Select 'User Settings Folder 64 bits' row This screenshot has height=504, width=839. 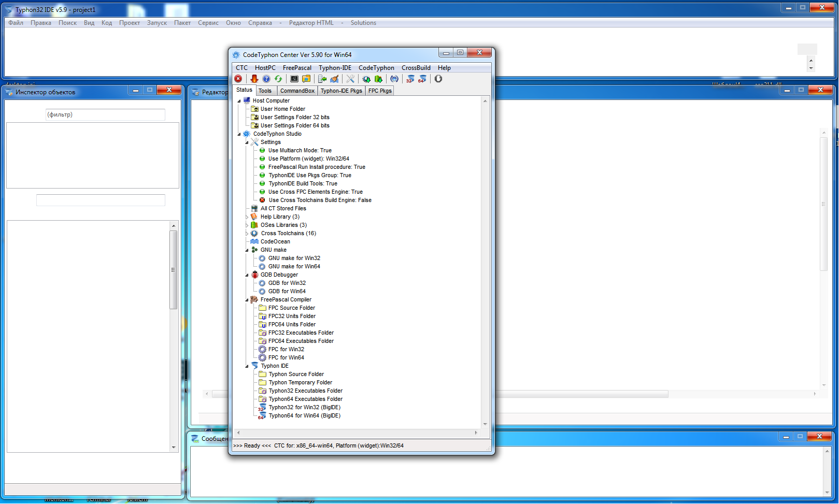tap(295, 126)
